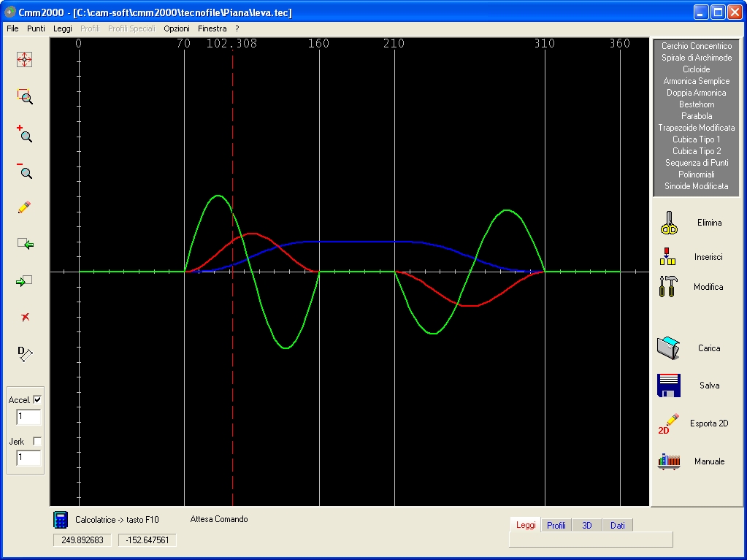
Task: Switch to the Leggi tab
Action: [x=526, y=525]
